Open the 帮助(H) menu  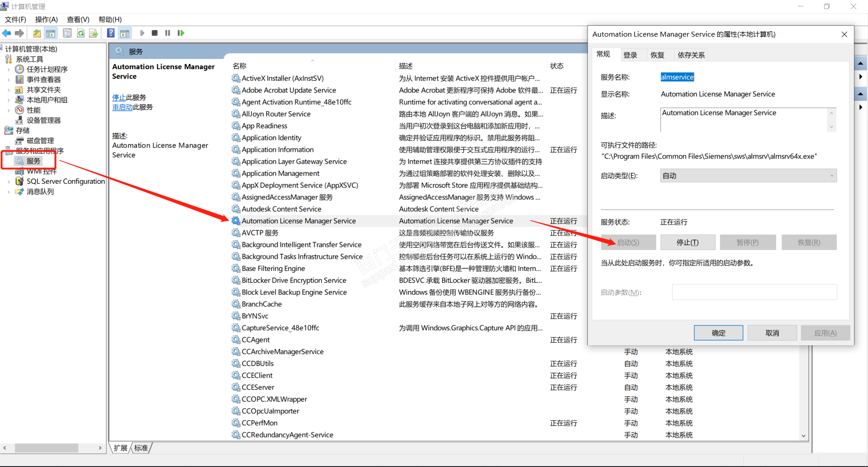pyautogui.click(x=110, y=19)
